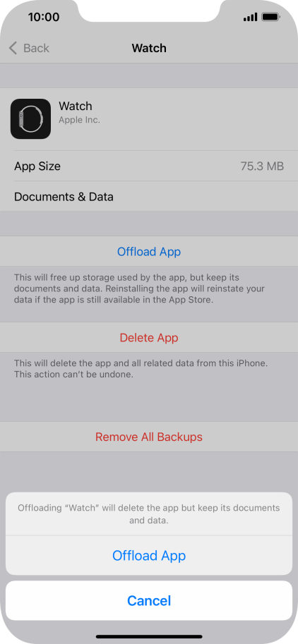298x644 pixels.
Task: Tap the 75.3 MB size value
Action: [x=262, y=166]
